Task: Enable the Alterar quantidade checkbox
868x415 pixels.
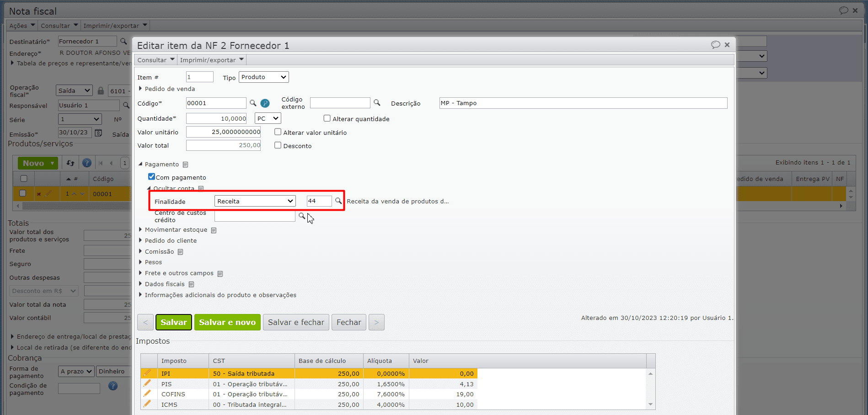Action: (327, 118)
